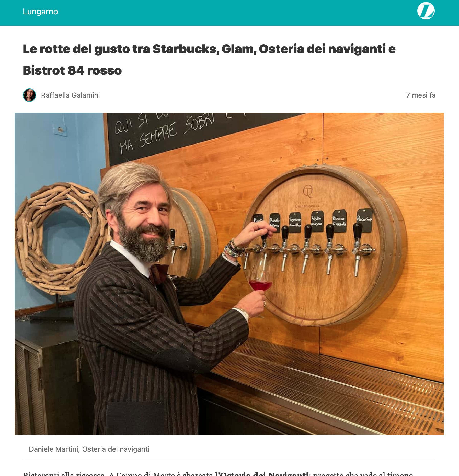The width and height of the screenshot is (459, 476).
Task: Click the article headline about Starbucks and Glam
Action: (209, 60)
